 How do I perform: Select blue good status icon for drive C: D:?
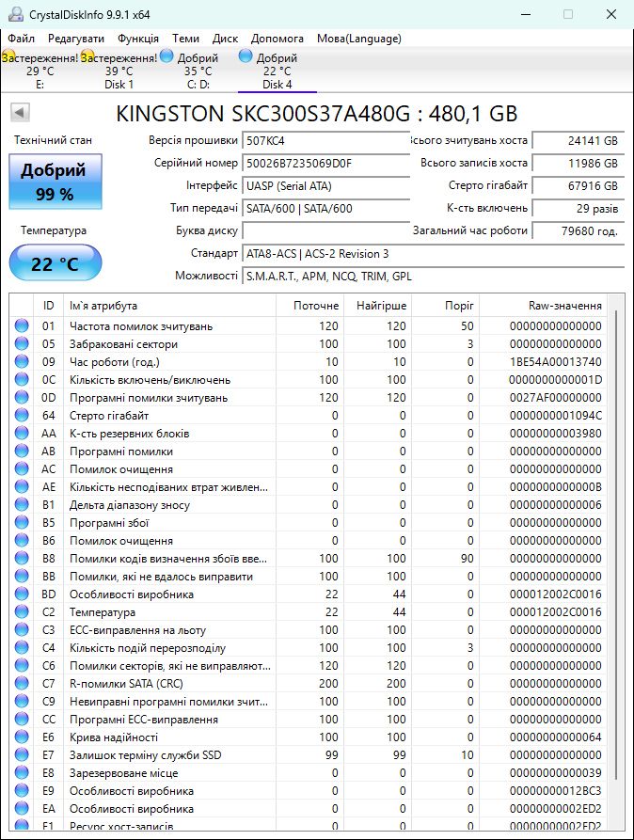(166, 55)
